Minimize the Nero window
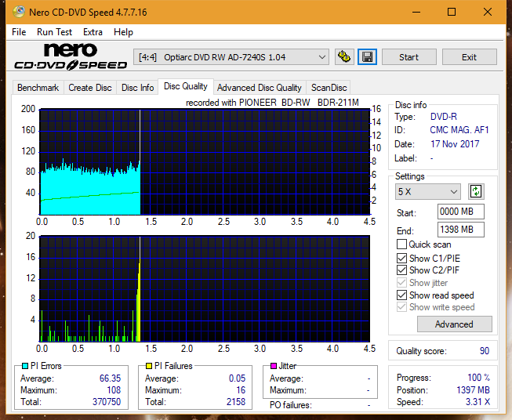512x420 pixels. tap(416, 12)
